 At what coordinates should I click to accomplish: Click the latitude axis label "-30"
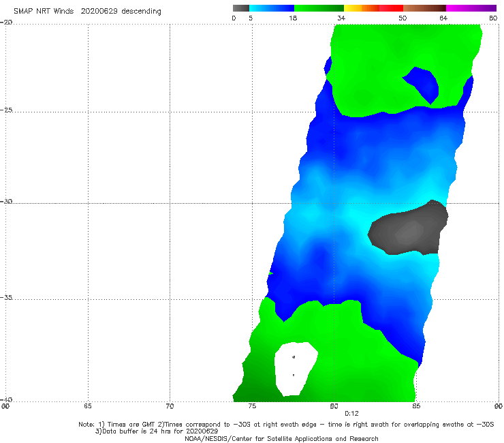[6, 201]
